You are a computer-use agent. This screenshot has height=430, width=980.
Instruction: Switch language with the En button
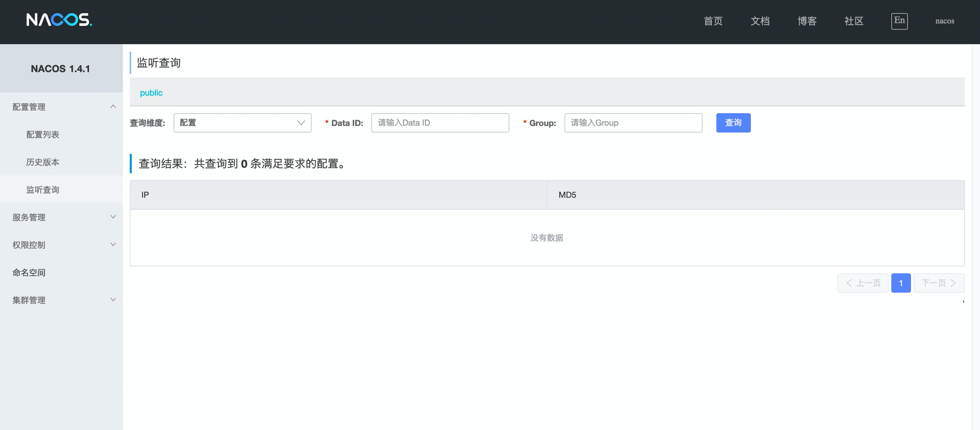[899, 21]
